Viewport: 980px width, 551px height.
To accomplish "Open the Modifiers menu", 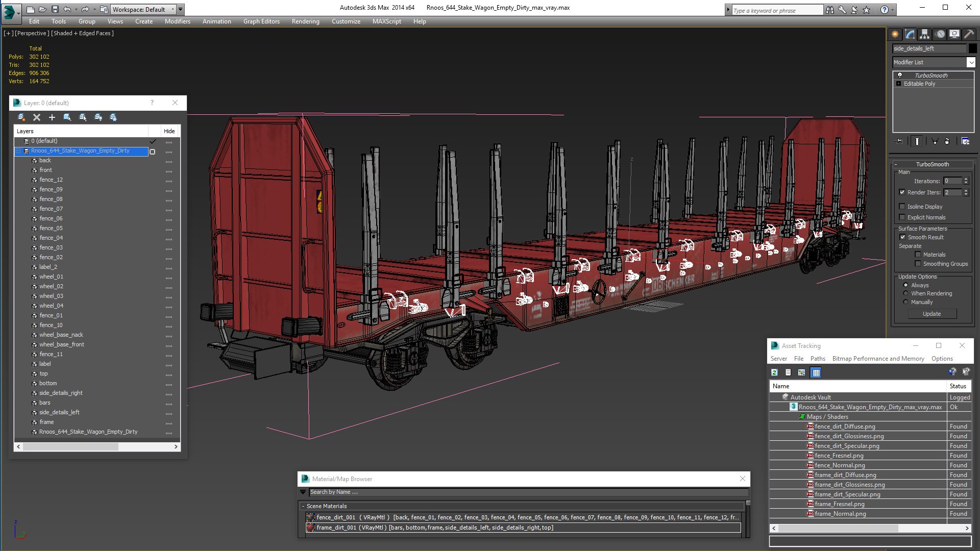I will click(177, 21).
